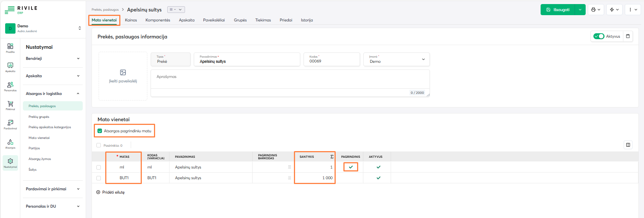Switch to the Komponentės tab
Screen dimensions: 644x218
point(158,20)
